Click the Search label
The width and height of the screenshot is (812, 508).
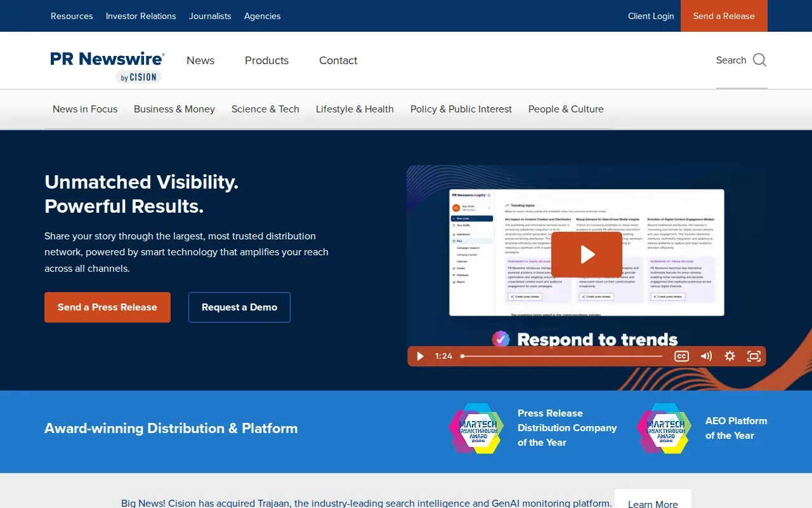(x=731, y=60)
